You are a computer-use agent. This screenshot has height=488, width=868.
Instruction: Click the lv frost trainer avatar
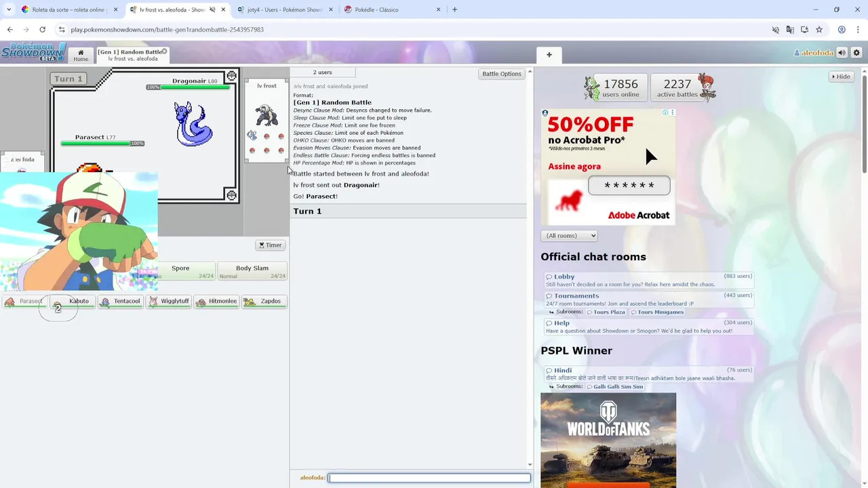267,114
